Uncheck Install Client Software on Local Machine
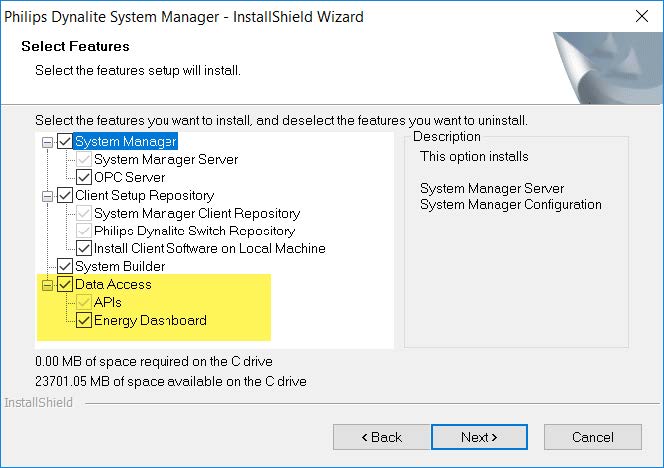Screen dimensions: 664x468 (84, 249)
